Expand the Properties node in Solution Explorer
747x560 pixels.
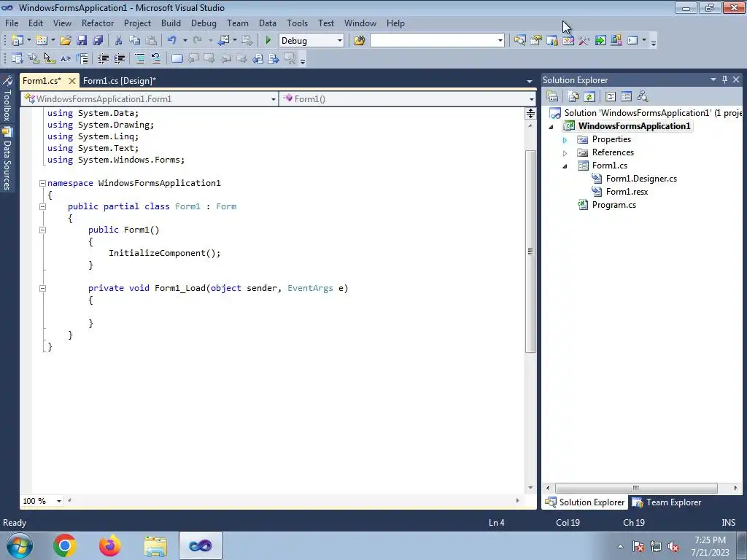(565, 140)
